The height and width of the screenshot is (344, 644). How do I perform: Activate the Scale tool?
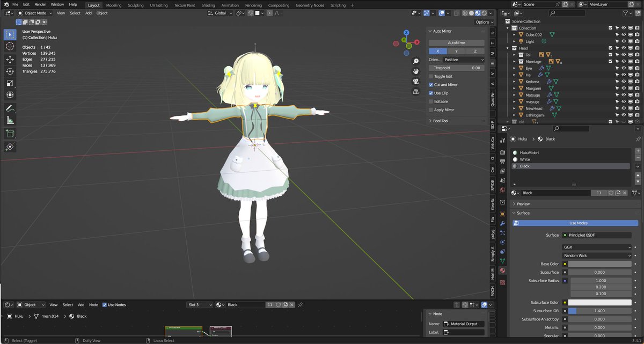[10, 83]
